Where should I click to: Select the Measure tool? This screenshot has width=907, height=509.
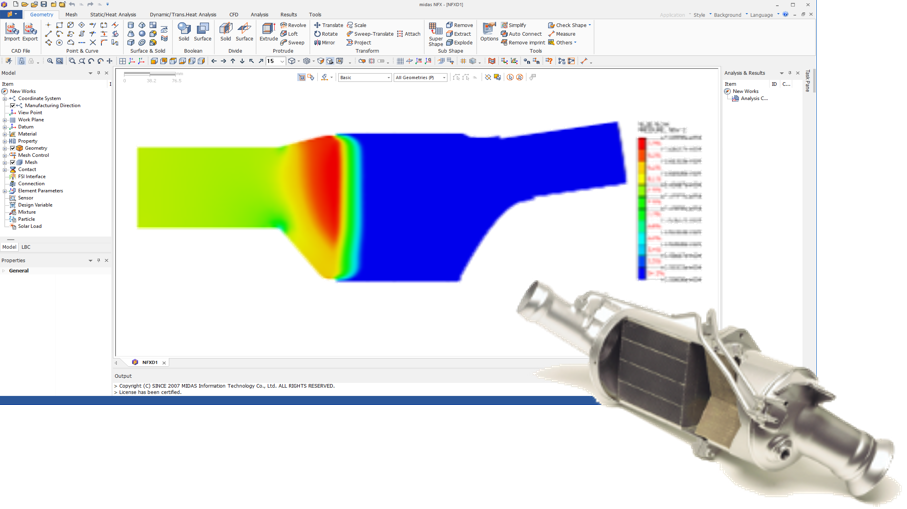pyautogui.click(x=562, y=34)
